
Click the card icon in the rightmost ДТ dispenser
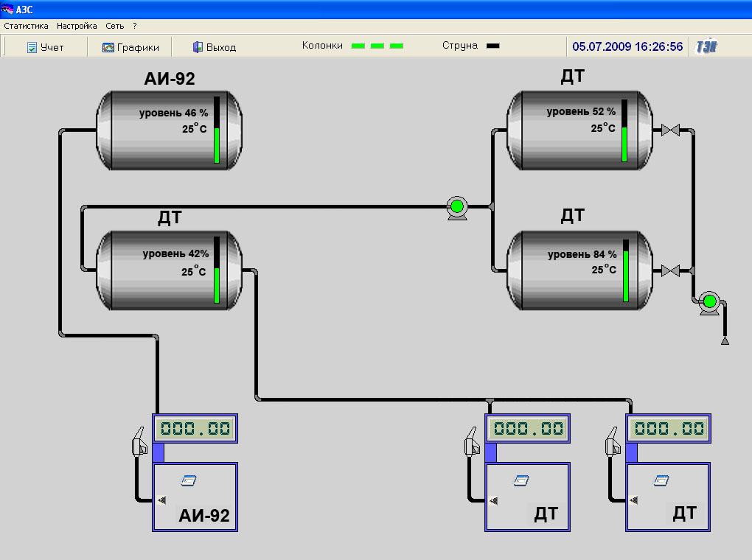tap(662, 480)
